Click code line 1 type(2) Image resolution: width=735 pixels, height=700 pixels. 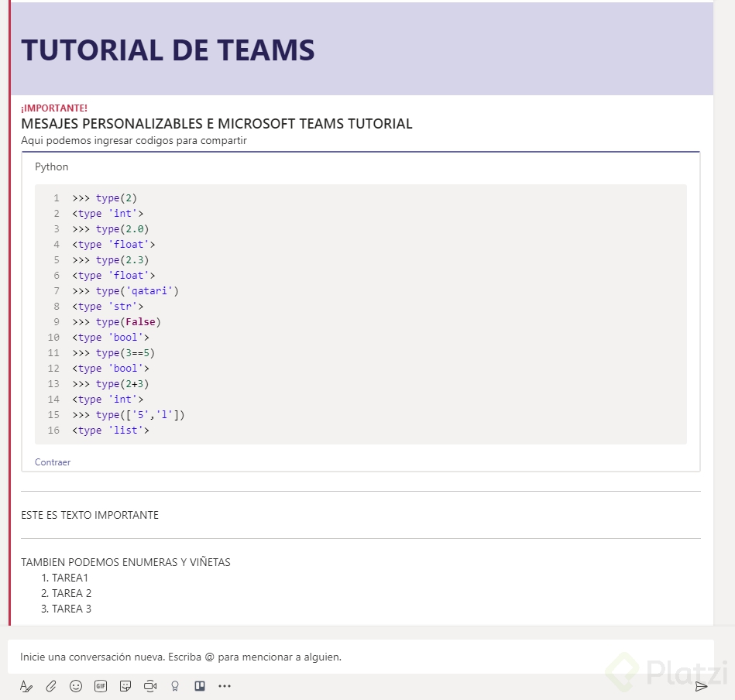pos(105,198)
